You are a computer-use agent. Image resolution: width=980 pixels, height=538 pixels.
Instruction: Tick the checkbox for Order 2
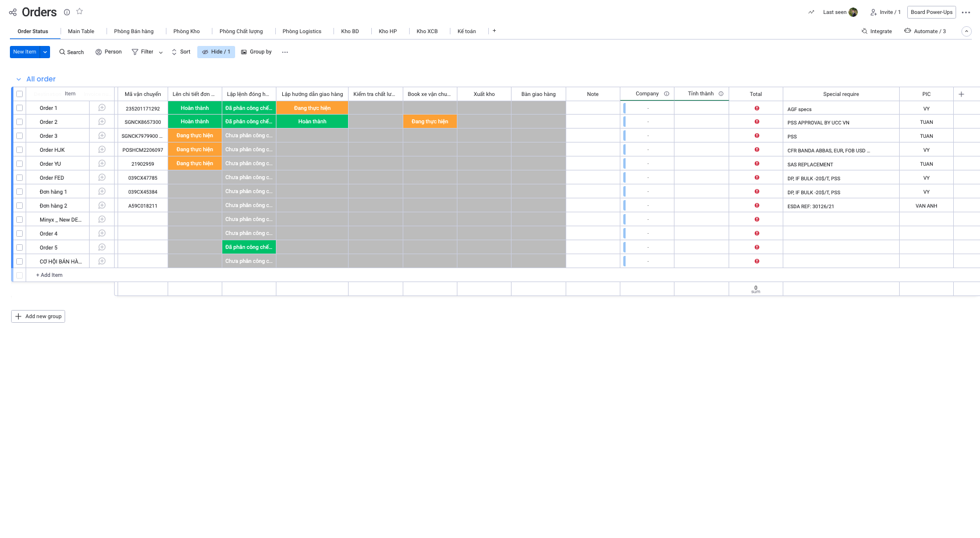[x=20, y=122]
